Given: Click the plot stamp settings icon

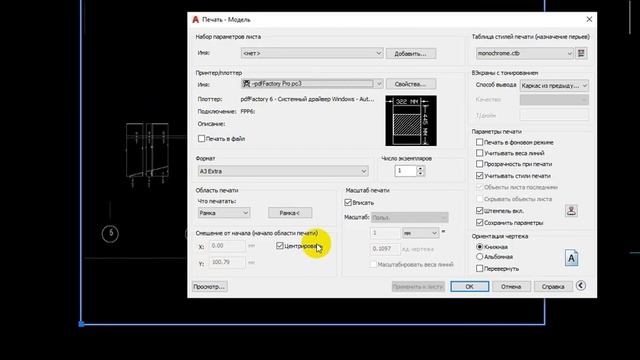Looking at the screenshot, I should coord(571,211).
